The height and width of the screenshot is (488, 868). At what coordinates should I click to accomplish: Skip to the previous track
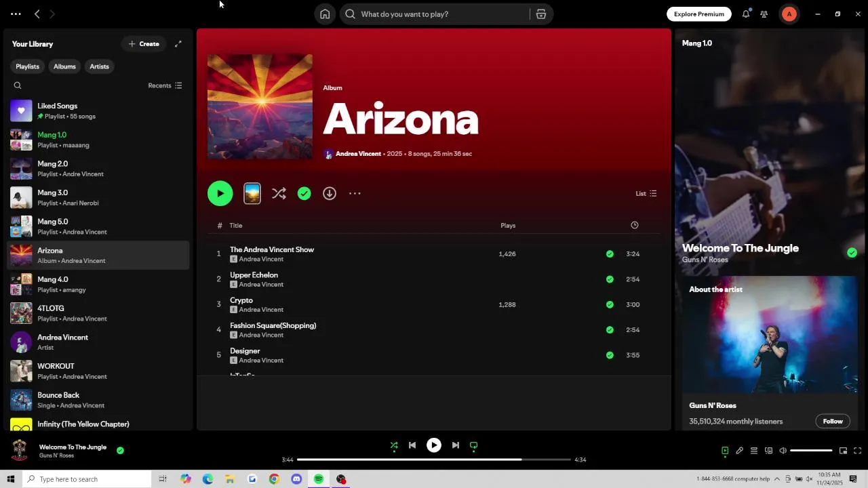[x=412, y=445]
